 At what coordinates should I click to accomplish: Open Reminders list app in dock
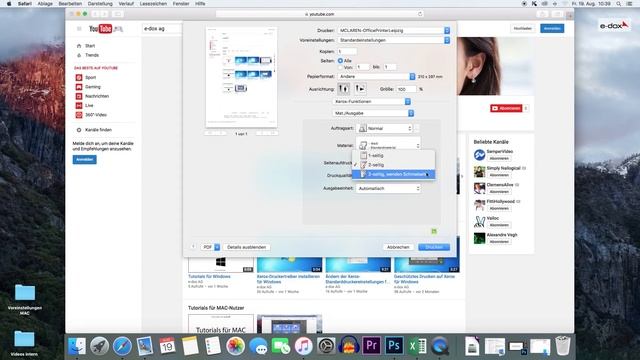pos(213,346)
